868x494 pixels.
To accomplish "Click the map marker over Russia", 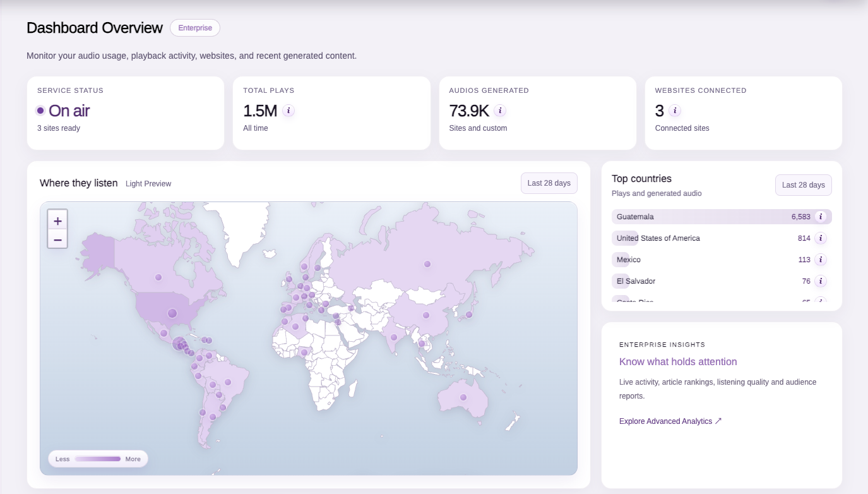I will pos(427,264).
